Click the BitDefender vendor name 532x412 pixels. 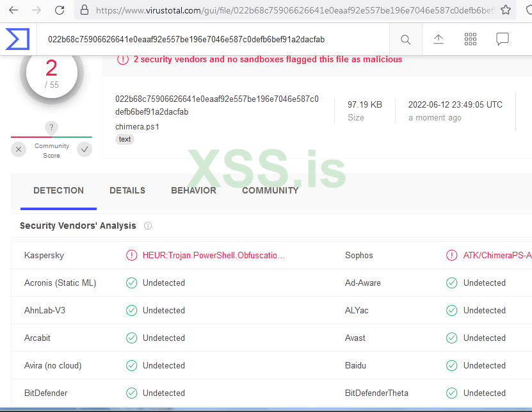46,393
